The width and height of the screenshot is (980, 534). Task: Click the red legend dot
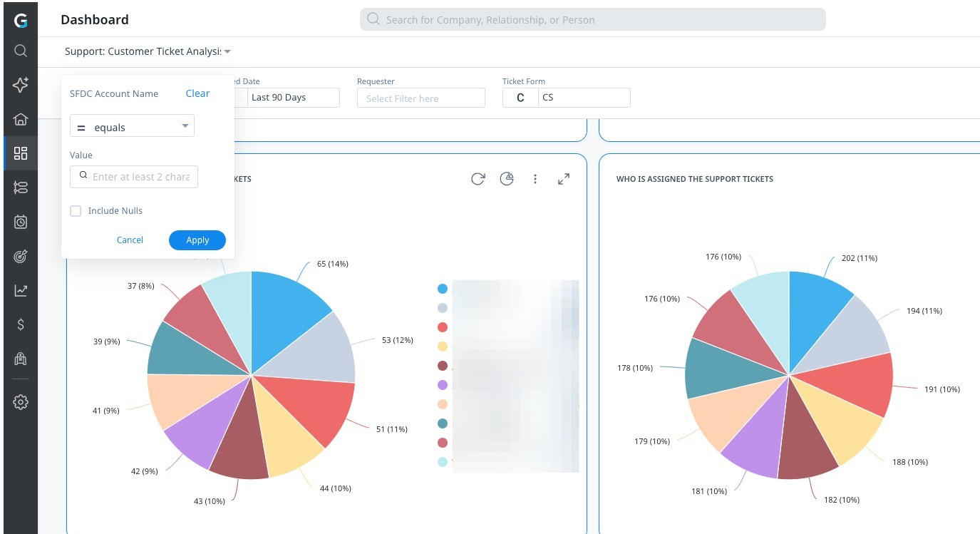pyautogui.click(x=442, y=327)
